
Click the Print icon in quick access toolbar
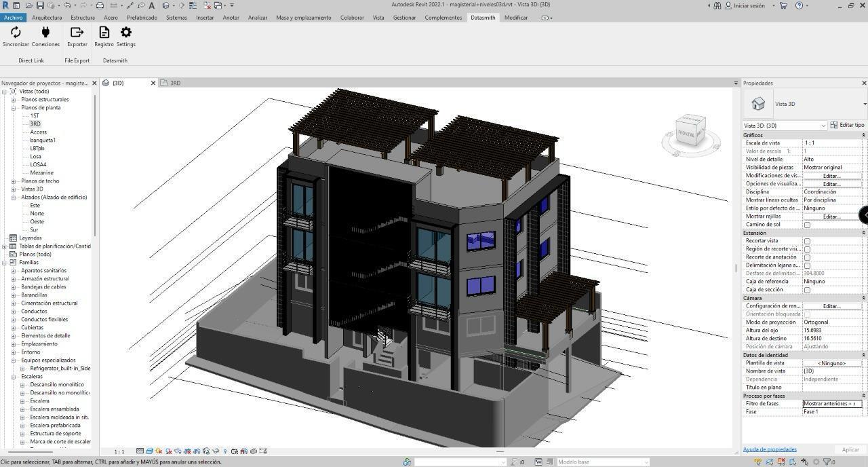[x=100, y=5]
